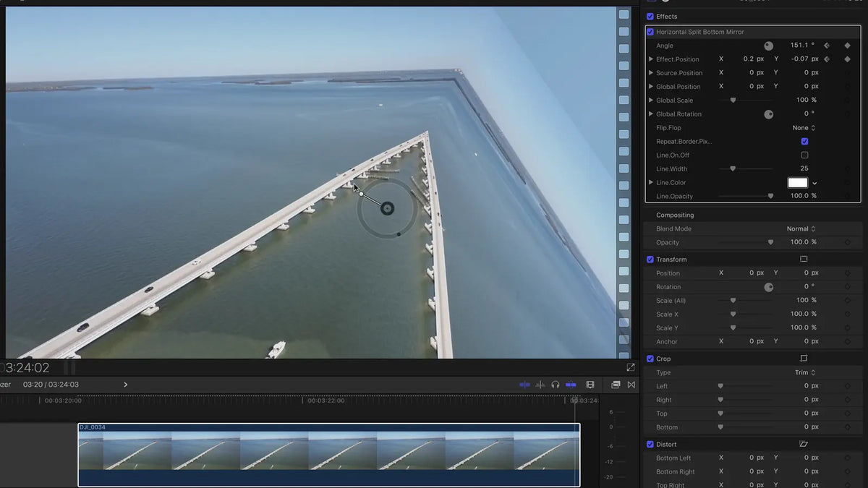Click the Transform onscreen controls icon

coord(804,259)
